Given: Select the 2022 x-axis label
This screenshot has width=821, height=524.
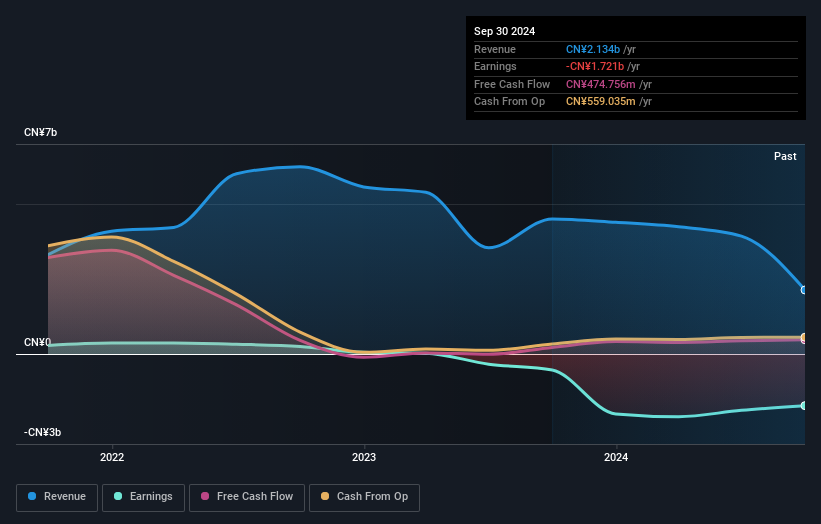Looking at the screenshot, I should coord(112,458).
